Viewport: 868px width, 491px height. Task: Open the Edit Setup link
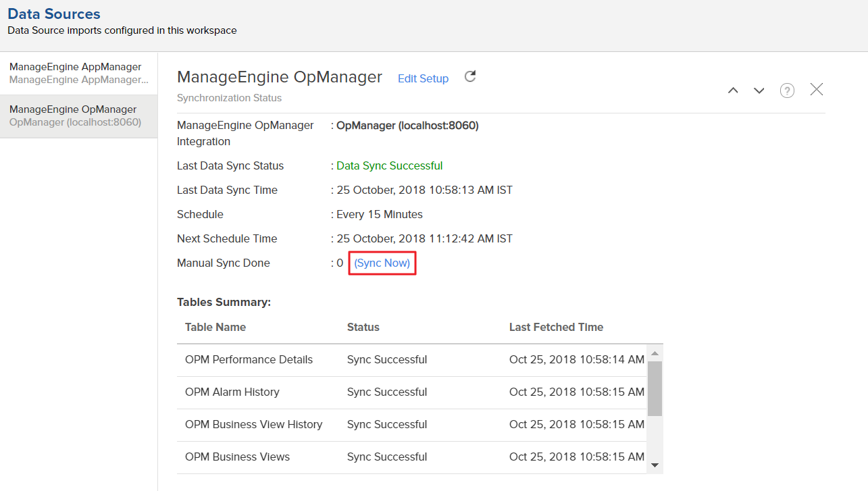[423, 78]
